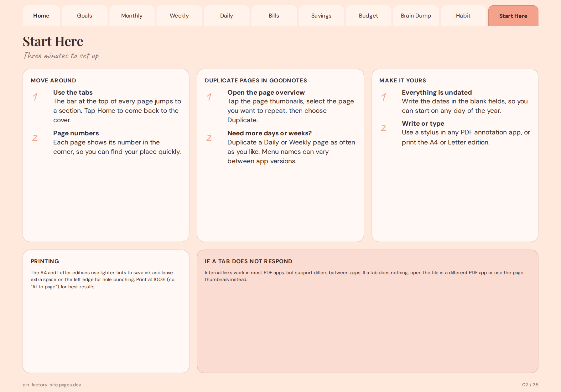The image size is (561, 392).
Task: Click the 'Use a stylus in any PDF' text
Action: click(466, 137)
